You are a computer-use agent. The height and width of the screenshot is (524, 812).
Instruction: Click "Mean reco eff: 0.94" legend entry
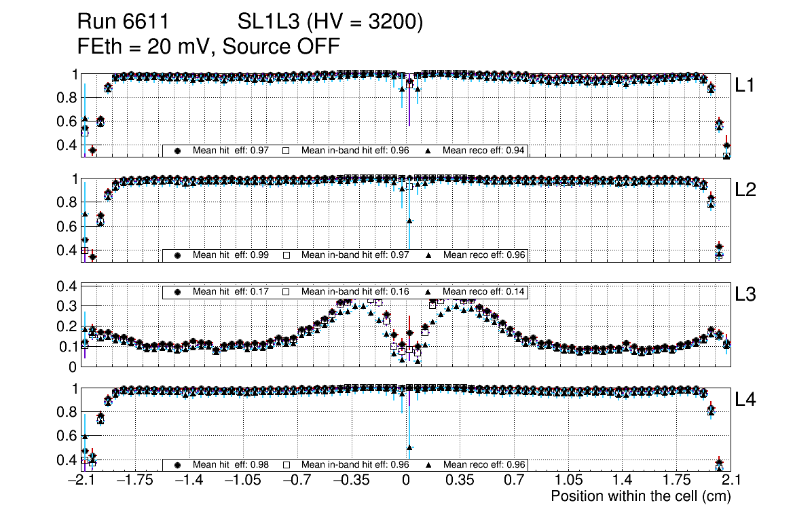tap(485, 151)
